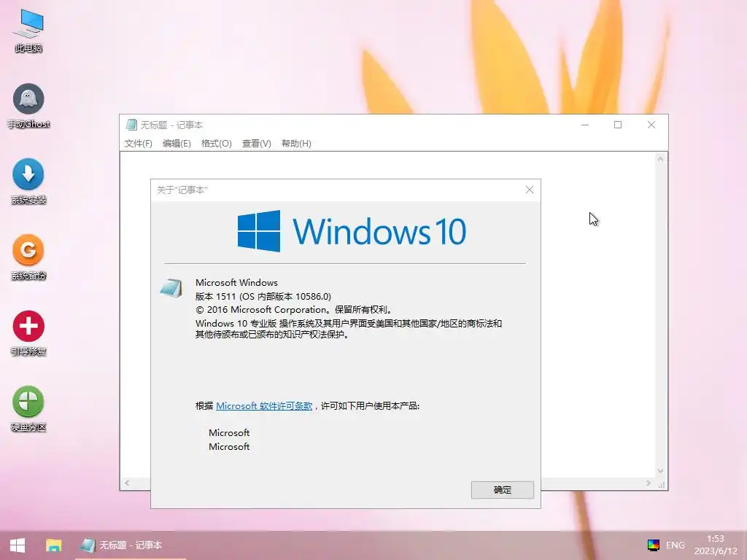Click the second Microsoft licensee name
The image size is (747, 560).
coord(229,446)
